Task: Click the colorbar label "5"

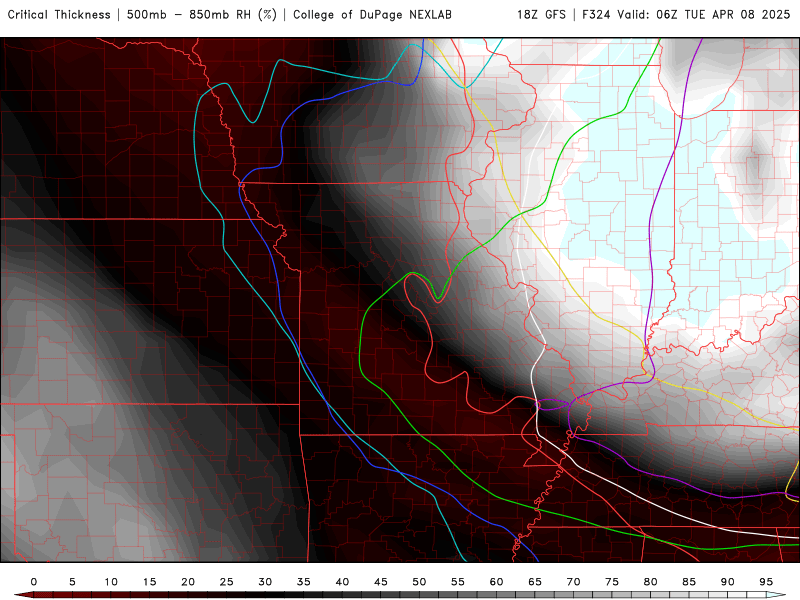Action: click(72, 582)
